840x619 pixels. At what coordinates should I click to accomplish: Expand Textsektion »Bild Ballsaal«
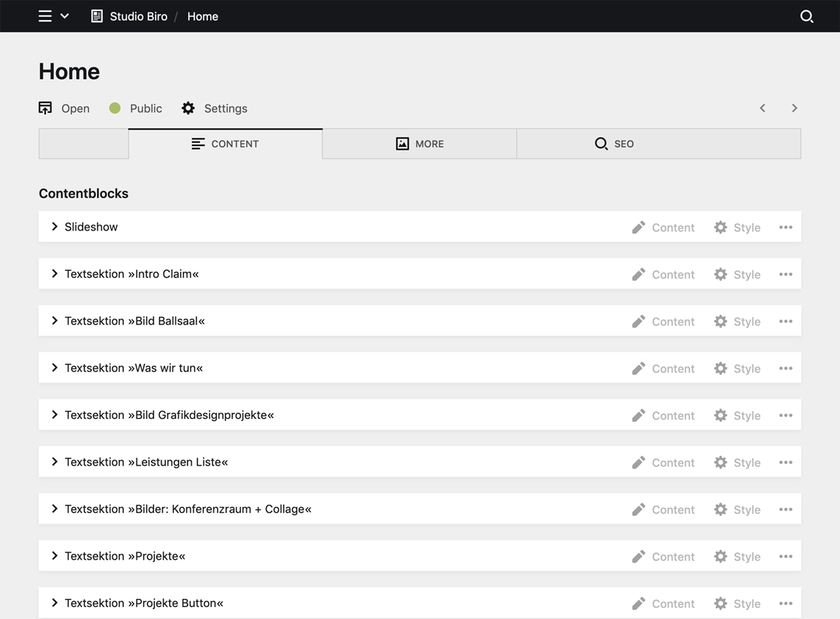click(54, 320)
